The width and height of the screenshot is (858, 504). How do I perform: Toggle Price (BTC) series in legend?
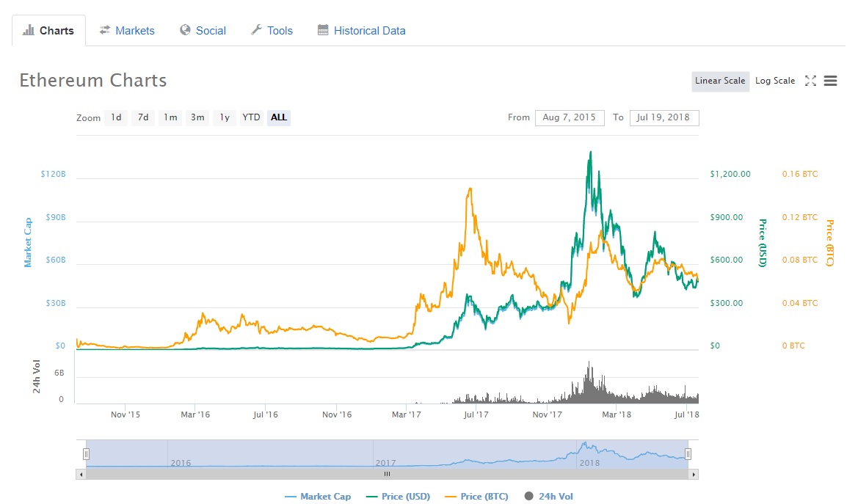pos(476,497)
